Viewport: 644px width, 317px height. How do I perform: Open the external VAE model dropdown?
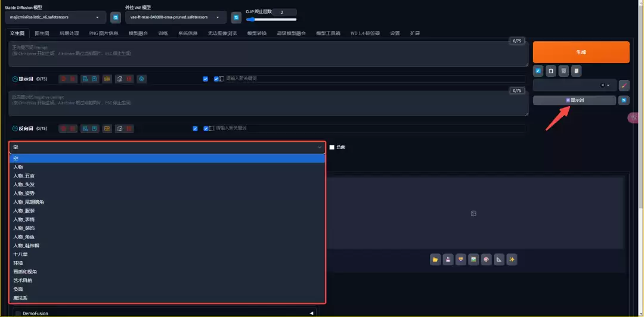(176, 18)
